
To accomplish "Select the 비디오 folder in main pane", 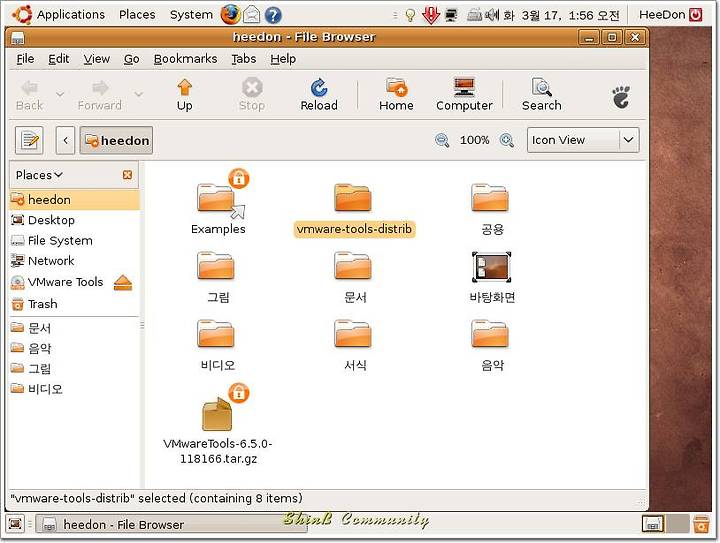I will point(216,334).
